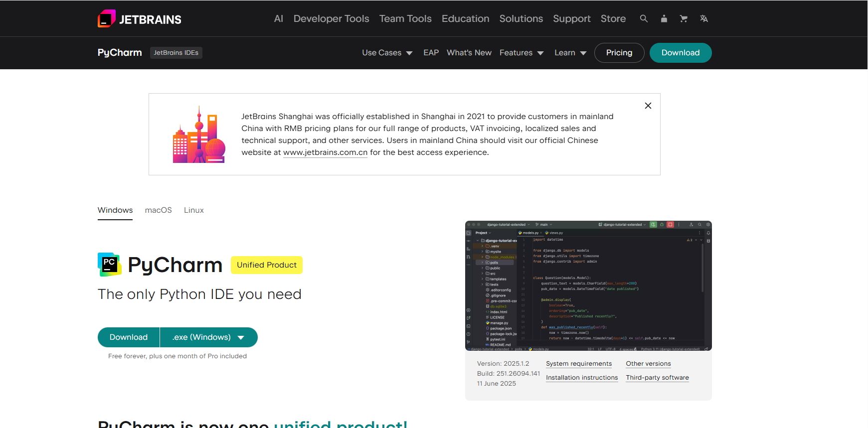
Task: Open Solutions in top navigation
Action: click(x=521, y=18)
